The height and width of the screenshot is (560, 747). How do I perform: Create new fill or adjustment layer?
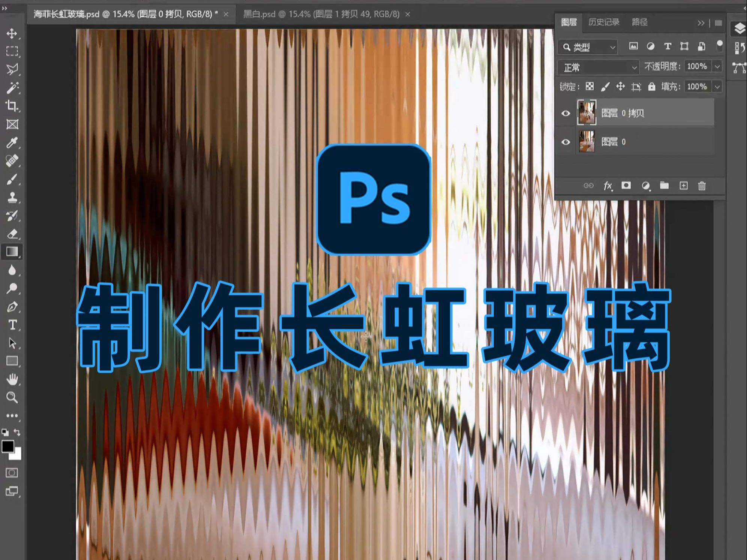click(645, 186)
